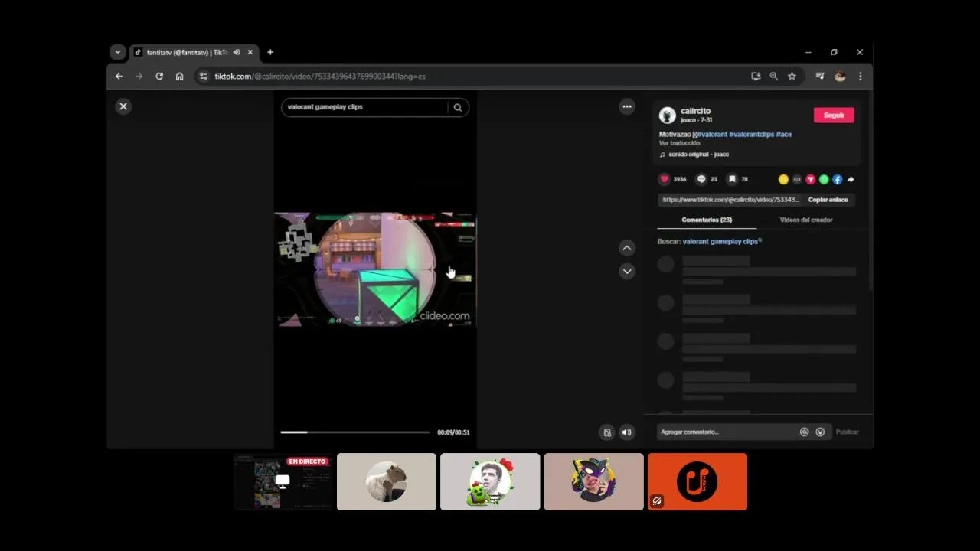Click the install app icon in address bar
980x551 pixels.
tap(756, 77)
